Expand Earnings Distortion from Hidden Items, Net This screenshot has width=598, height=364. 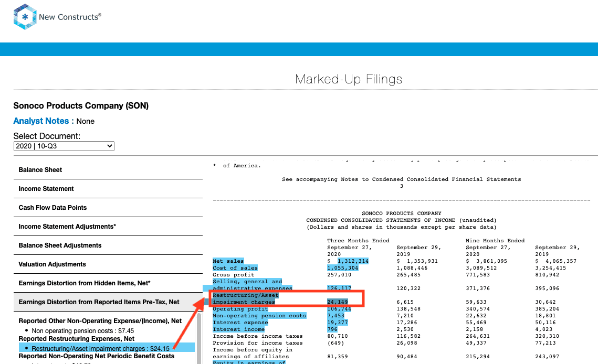click(x=108, y=283)
